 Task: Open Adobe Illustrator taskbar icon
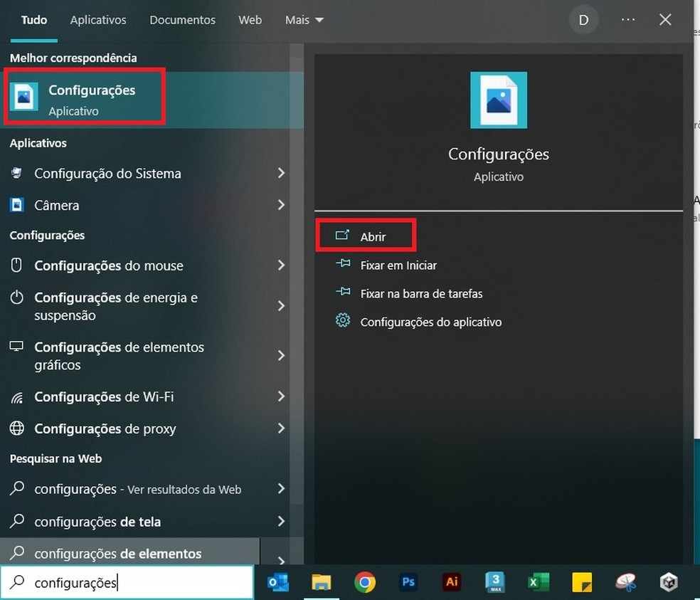coord(451,583)
